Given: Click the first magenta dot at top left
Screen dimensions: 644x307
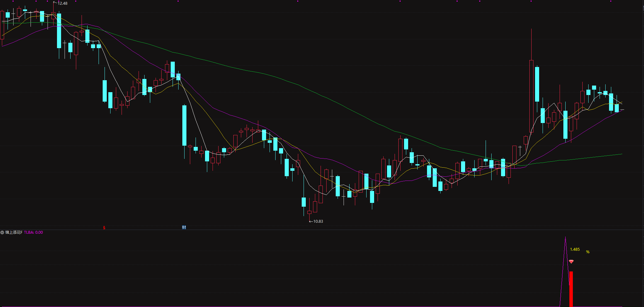Looking at the screenshot, I should pyautogui.click(x=13, y=1).
